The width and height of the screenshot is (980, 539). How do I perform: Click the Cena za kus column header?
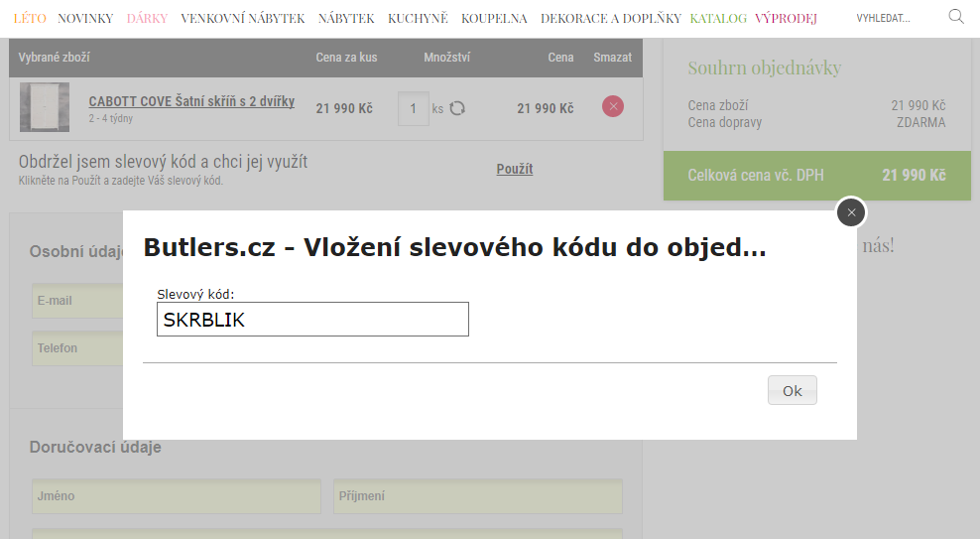tap(346, 57)
